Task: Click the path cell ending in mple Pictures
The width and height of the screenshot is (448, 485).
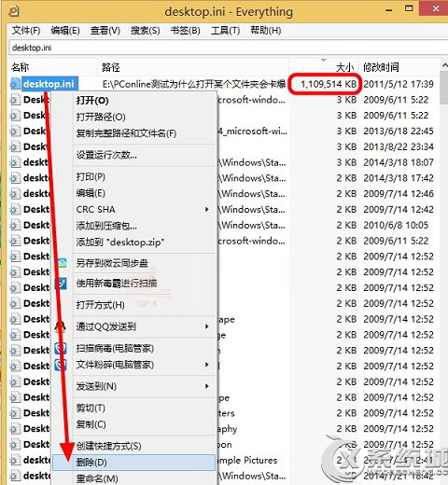Action: coord(247,460)
